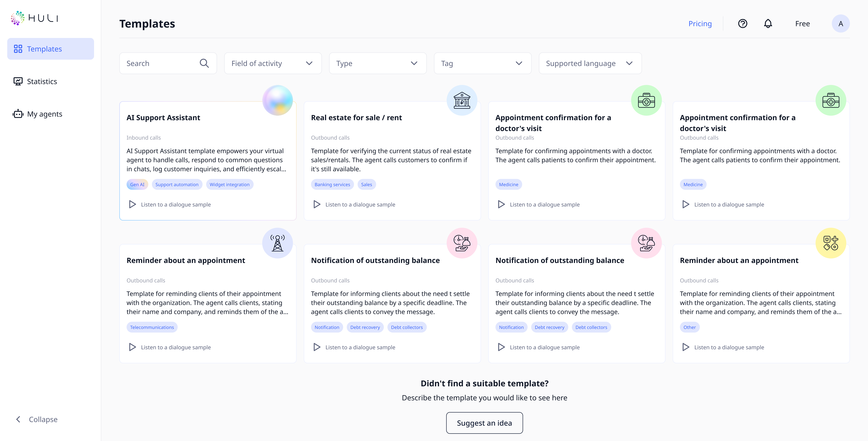Image resolution: width=868 pixels, height=441 pixels.
Task: Click the bank icon on Real estate card
Action: 462,100
